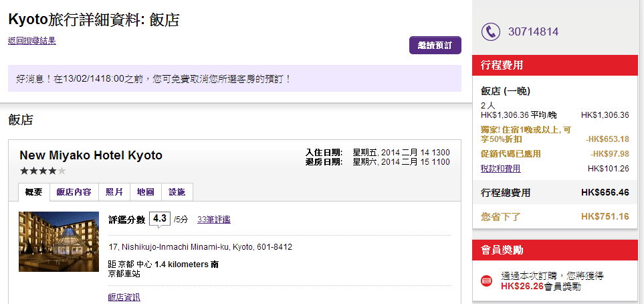
Task: Go back via 返回搜尋結果 link
Action: 32,41
